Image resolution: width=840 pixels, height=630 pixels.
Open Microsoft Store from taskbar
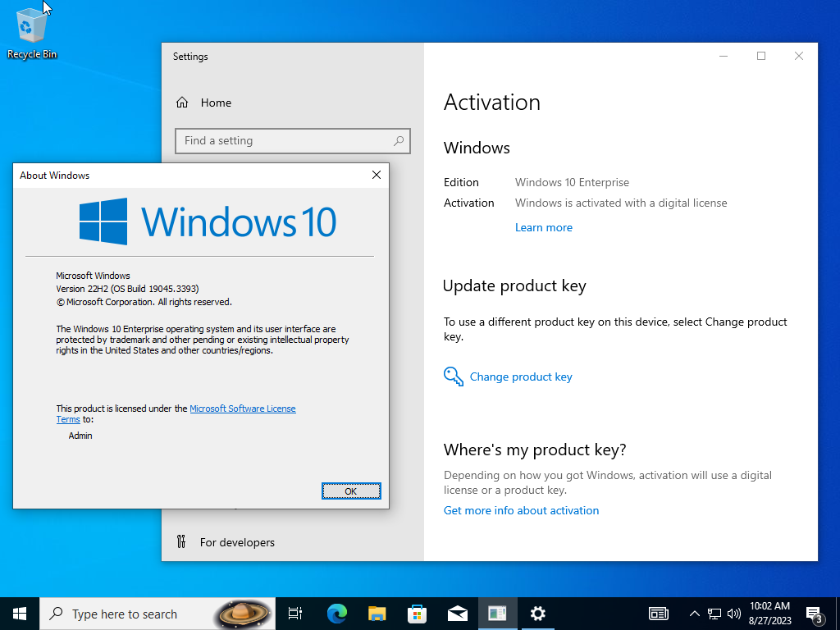pyautogui.click(x=418, y=614)
